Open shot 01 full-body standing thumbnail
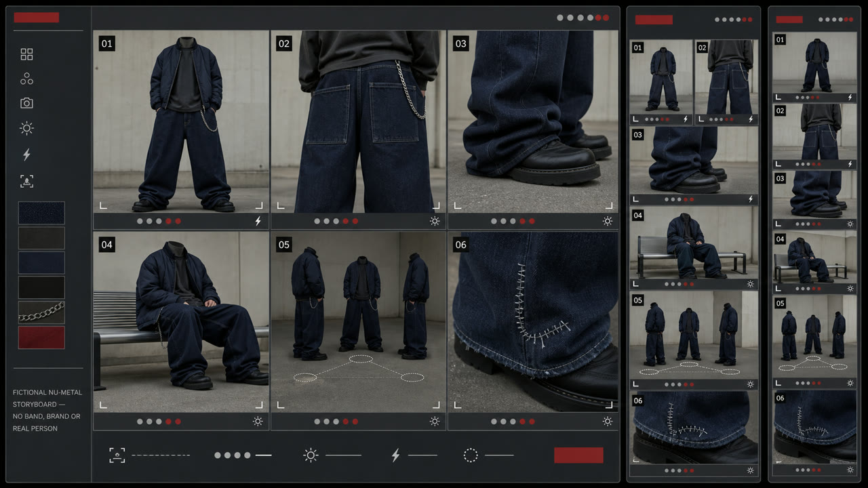Screen dimensions: 868x488 coord(181,121)
